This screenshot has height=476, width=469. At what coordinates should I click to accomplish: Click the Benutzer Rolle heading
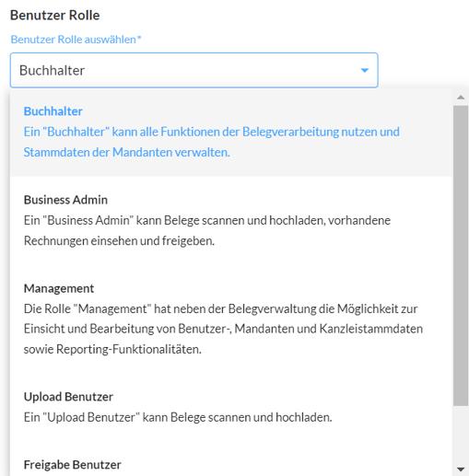pyautogui.click(x=55, y=15)
